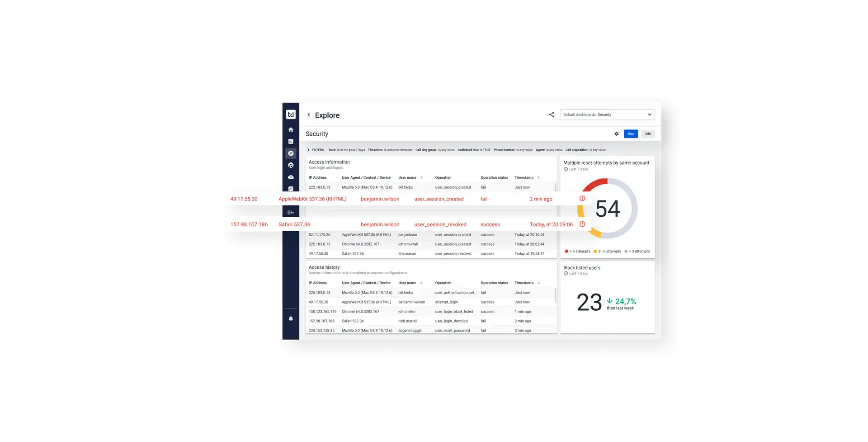Click the share icon
Image resolution: width=868 pixels, height=442 pixels.
[x=552, y=115]
